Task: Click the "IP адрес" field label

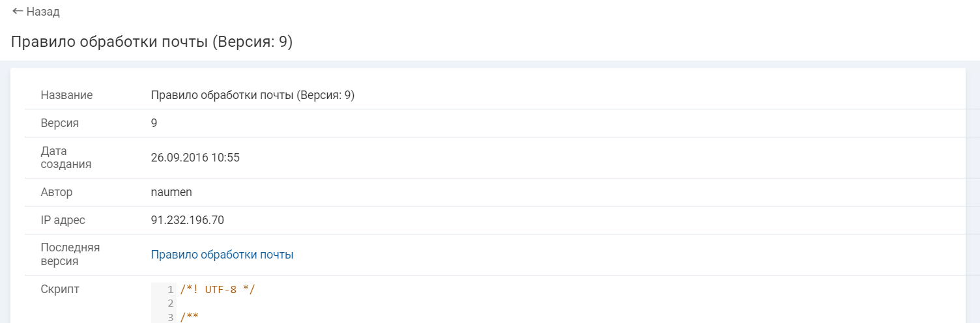Action: click(63, 220)
